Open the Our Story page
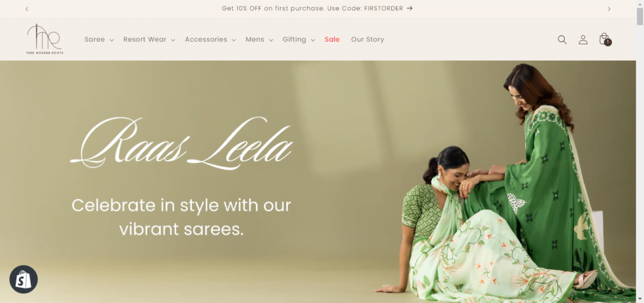644x303 pixels. pos(367,40)
